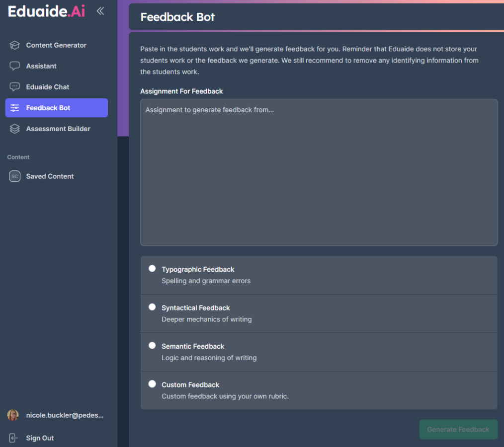
Task: Click the nicole.buckler account email
Action: [x=65, y=415]
